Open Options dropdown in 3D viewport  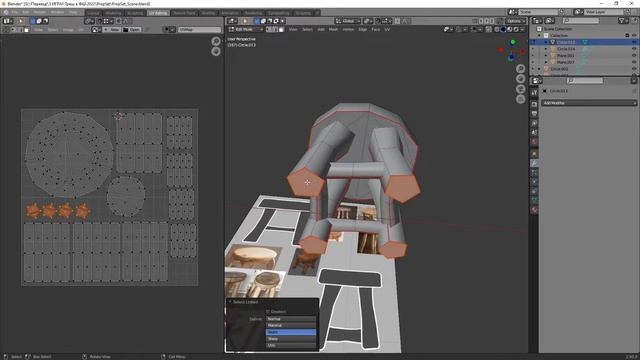[516, 21]
